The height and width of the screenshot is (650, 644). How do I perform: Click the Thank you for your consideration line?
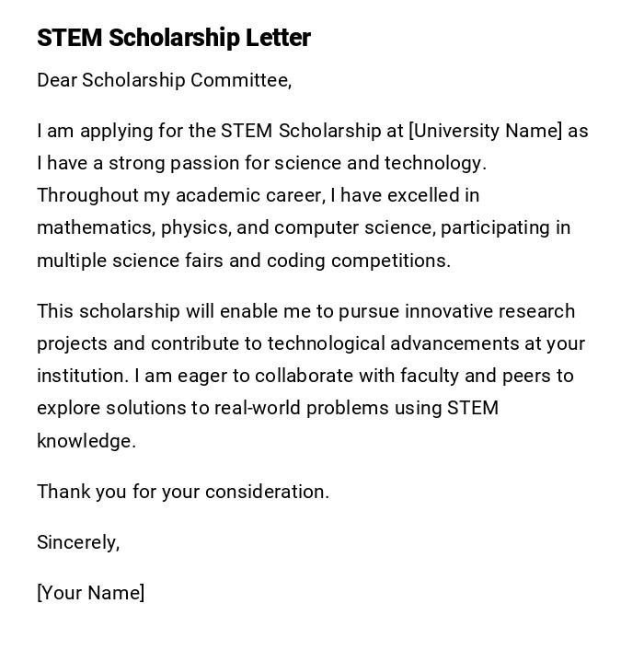[182, 492]
